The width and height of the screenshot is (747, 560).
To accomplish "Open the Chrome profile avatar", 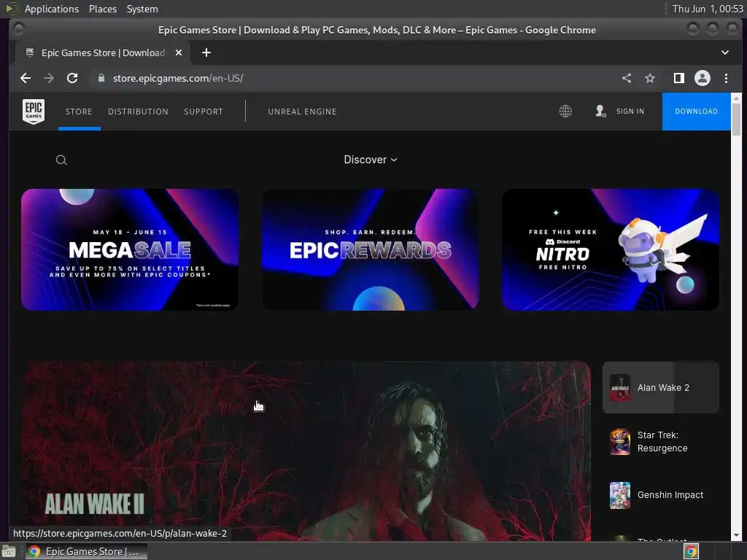I will 703,78.
